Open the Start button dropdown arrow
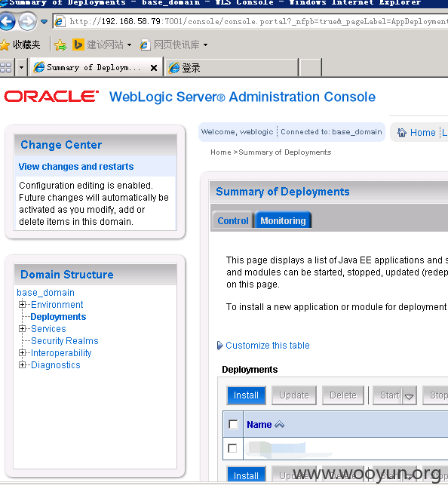The image size is (448, 495). 410,397
